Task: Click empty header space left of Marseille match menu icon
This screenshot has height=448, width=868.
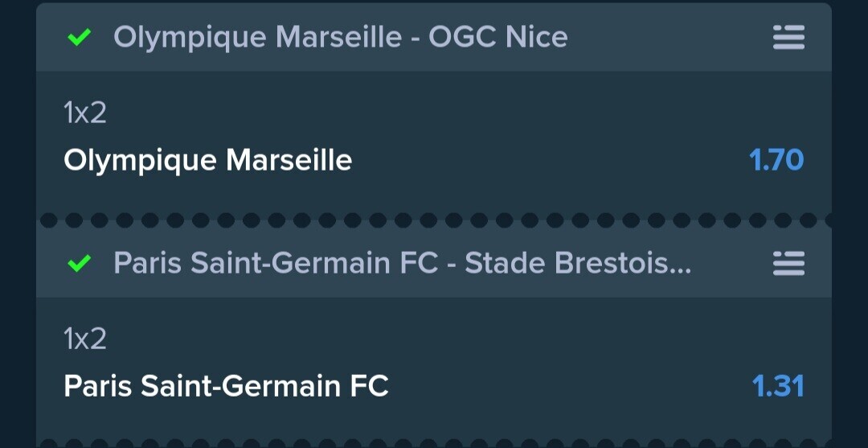Action: click(669, 38)
